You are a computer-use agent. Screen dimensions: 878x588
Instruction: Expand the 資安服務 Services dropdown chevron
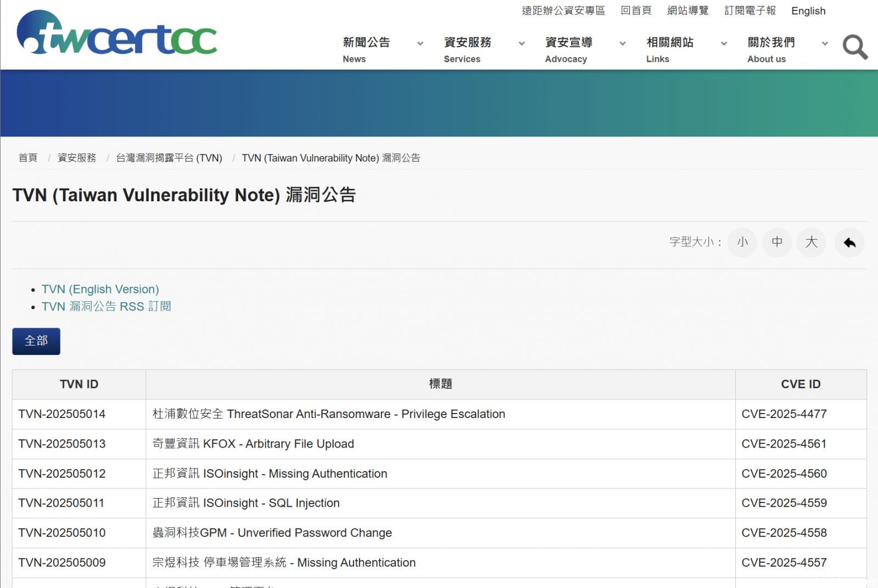[522, 43]
